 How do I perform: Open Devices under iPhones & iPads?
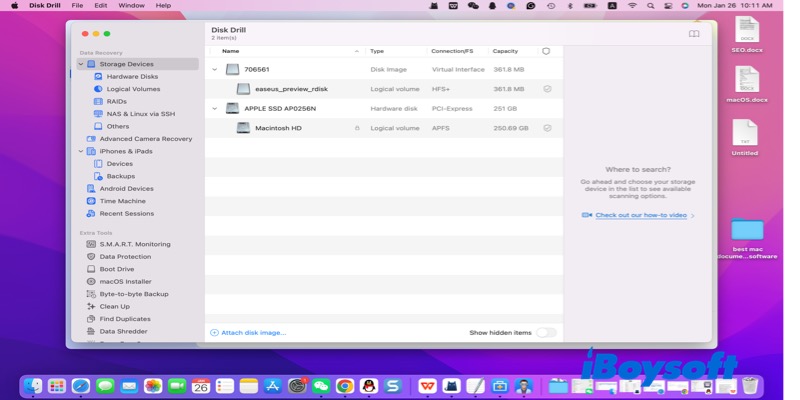click(x=119, y=164)
